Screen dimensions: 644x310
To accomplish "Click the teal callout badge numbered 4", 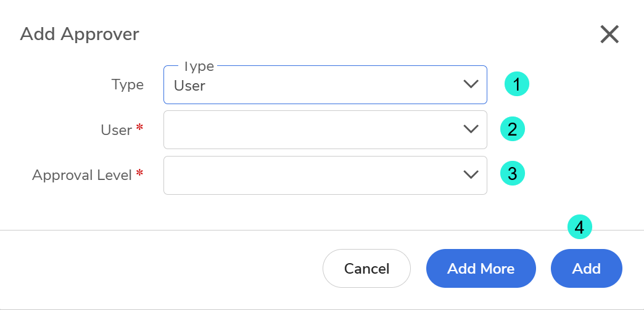I will click(x=579, y=227).
